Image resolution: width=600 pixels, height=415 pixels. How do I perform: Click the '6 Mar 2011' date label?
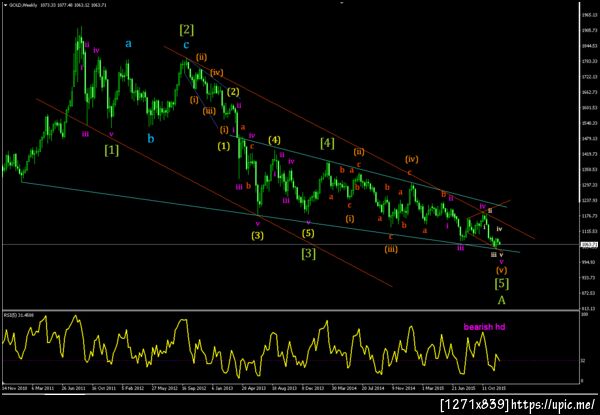coord(42,388)
